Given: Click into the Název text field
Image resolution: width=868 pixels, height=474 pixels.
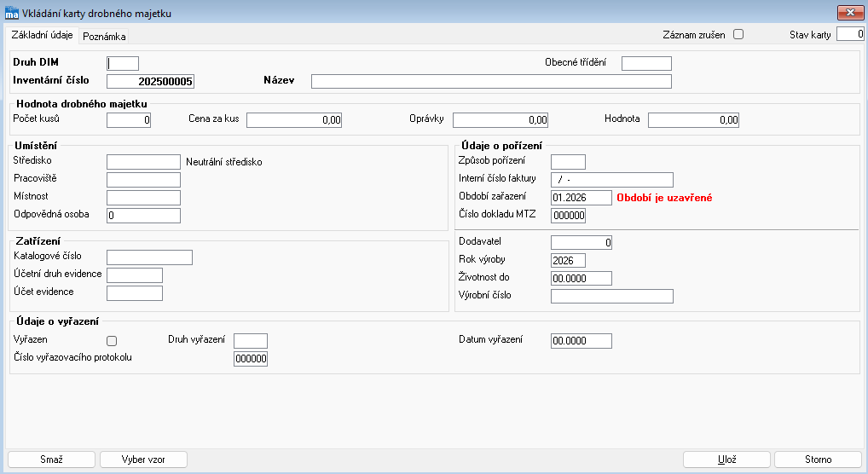Looking at the screenshot, I should click(x=492, y=81).
